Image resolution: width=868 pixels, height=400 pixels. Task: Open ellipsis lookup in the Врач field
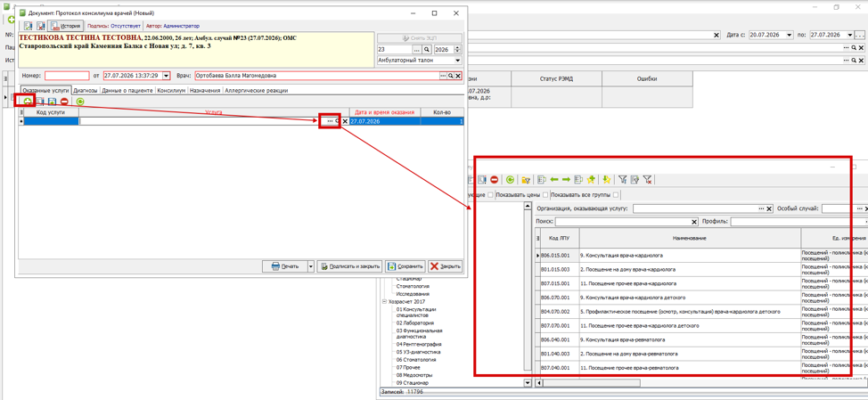(443, 76)
